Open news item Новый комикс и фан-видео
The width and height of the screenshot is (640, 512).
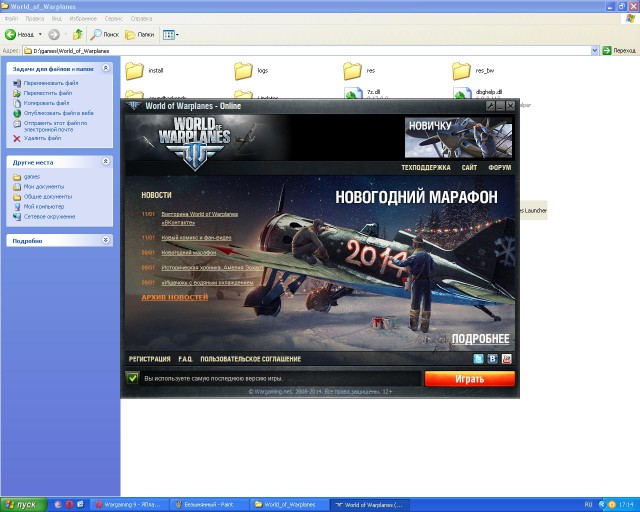(x=196, y=237)
